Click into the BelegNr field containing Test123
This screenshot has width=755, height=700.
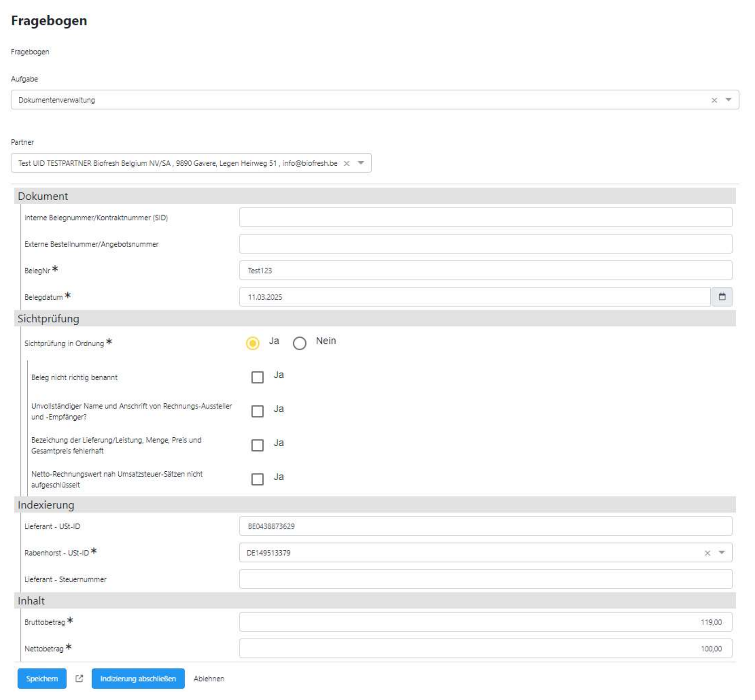point(485,270)
